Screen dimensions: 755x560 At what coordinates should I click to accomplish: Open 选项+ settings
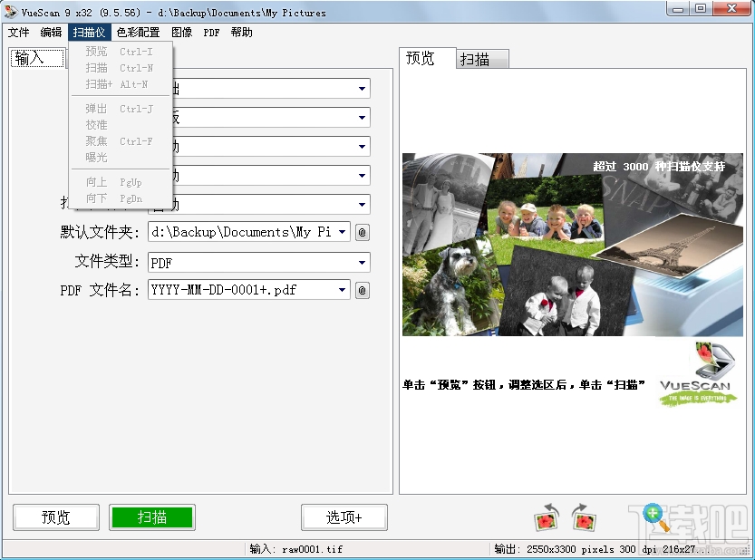(344, 517)
